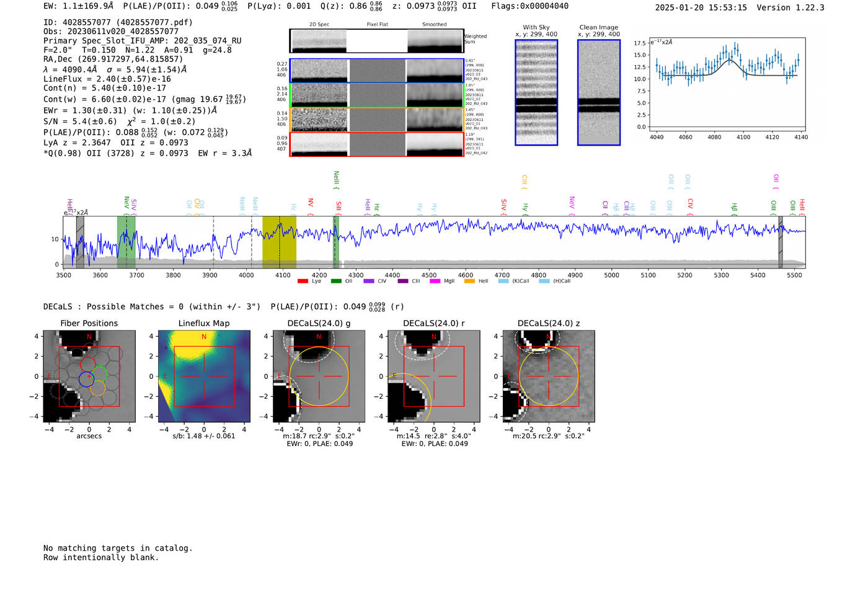Viewport: 868px width, 591px height.
Task: Click the Lyα red legend swatch
Action: tap(303, 281)
